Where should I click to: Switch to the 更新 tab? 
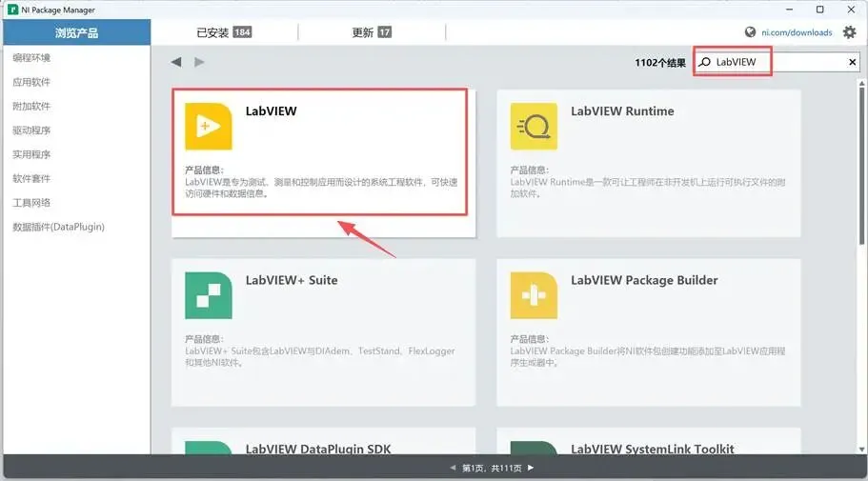coord(372,32)
